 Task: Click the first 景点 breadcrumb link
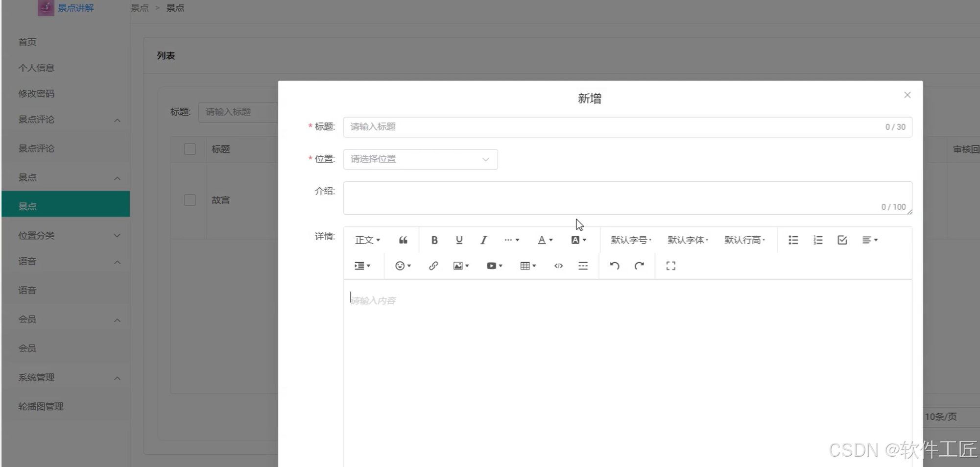pos(140,8)
